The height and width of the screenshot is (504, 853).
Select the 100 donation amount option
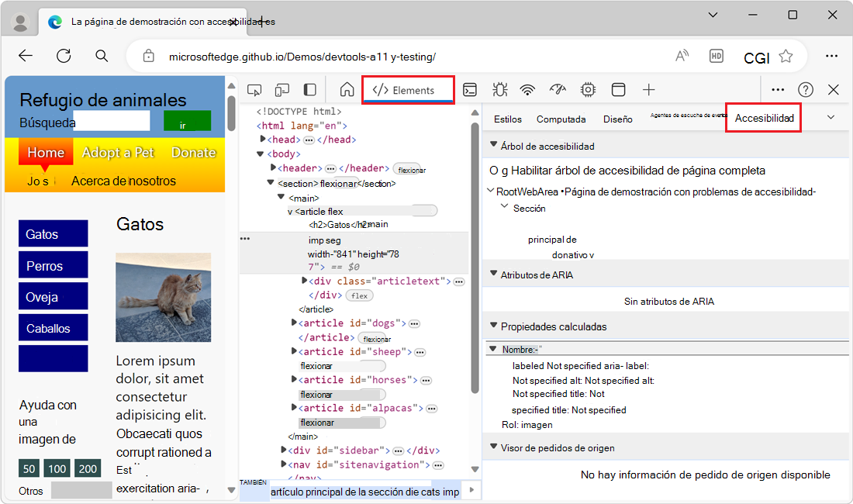(57, 468)
